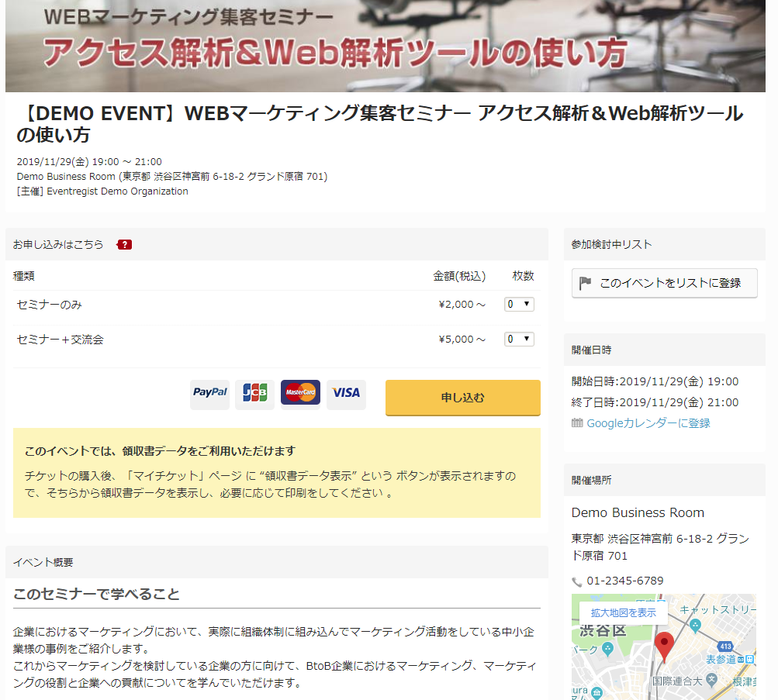Viewport: 778px width, 700px height.
Task: Click the PayPal payment method icon
Action: (209, 395)
